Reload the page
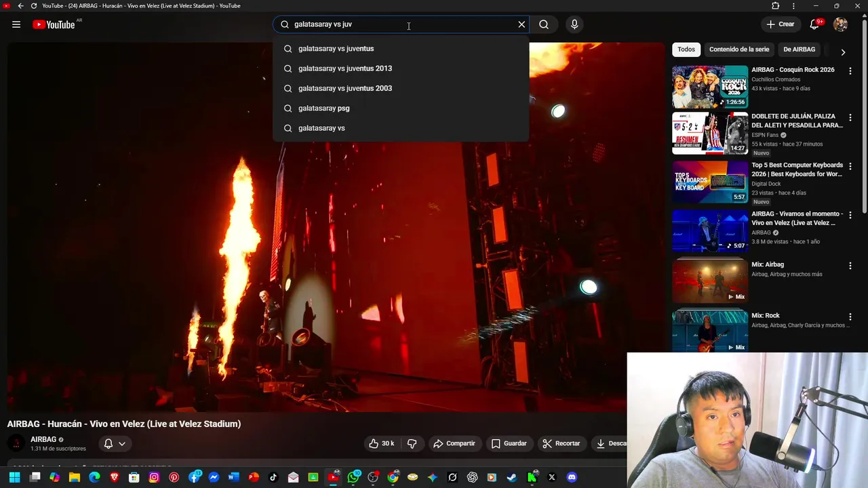 coord(34,5)
